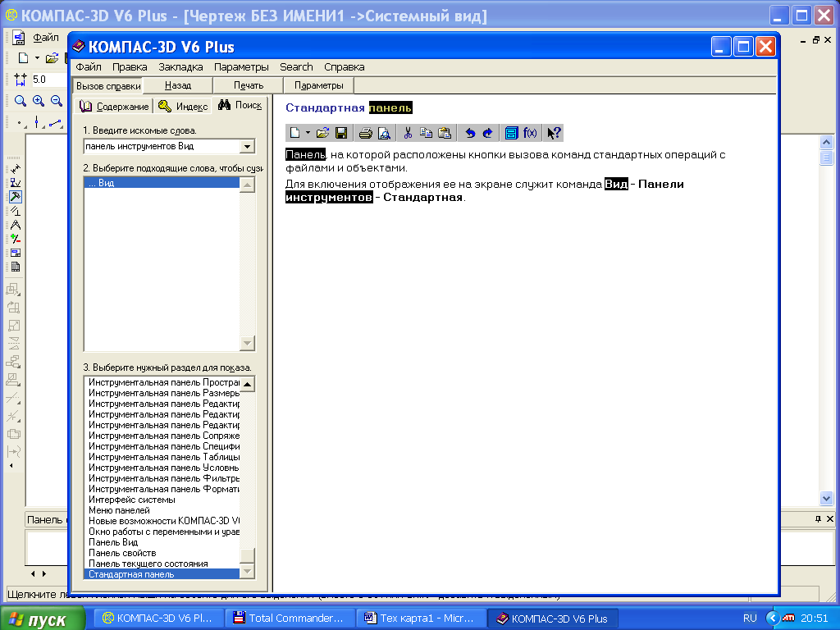The height and width of the screenshot is (630, 840).
Task: Click scroll-down arrow of main drawing window
Action: pos(826,498)
